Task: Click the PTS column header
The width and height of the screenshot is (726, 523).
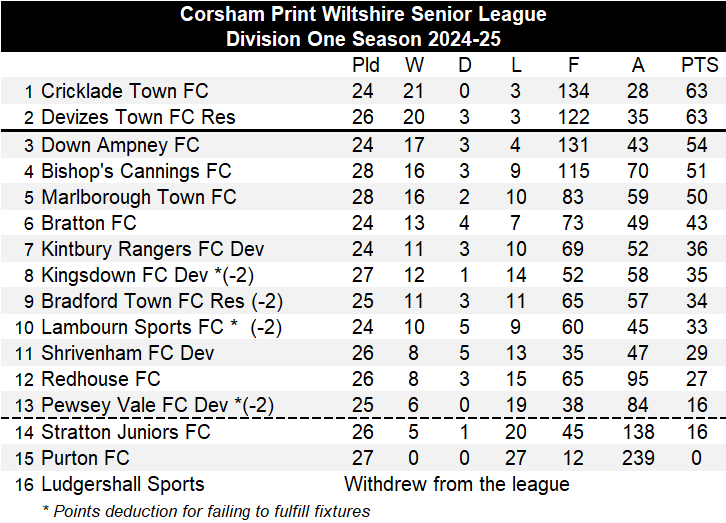Action: 699,66
